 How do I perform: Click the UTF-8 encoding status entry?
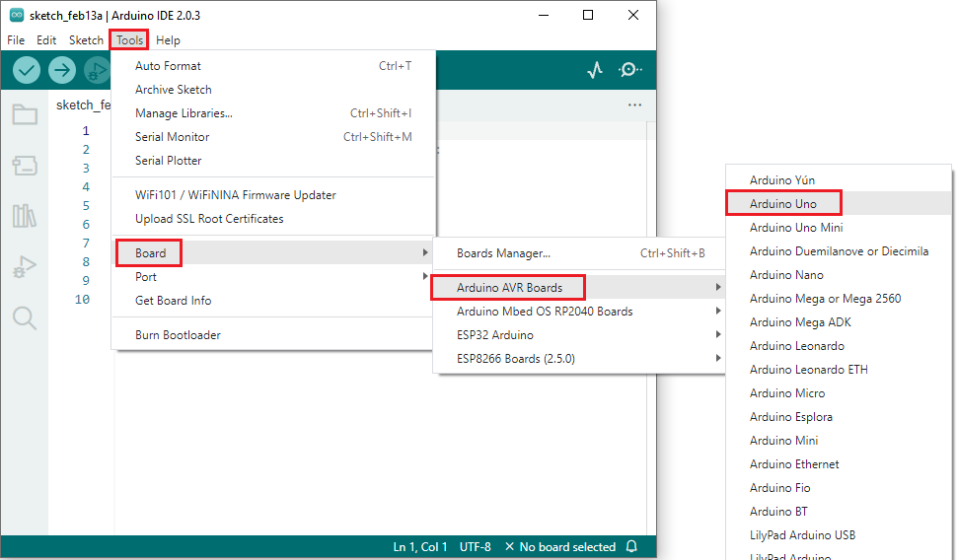coord(475,547)
